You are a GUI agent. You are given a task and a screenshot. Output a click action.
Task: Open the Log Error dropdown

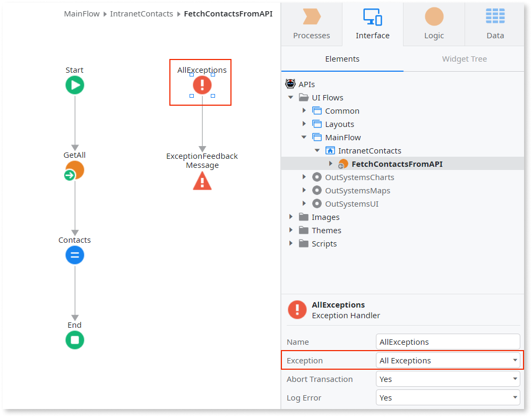click(448, 398)
